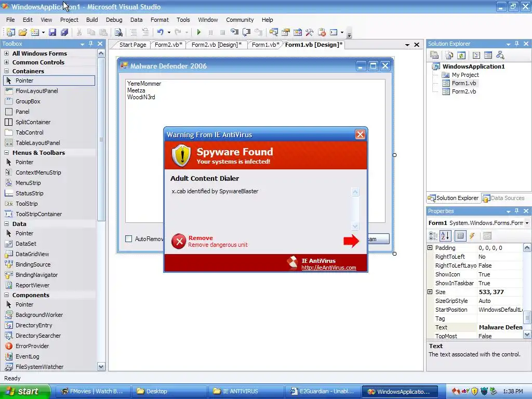
Task: Switch to the Form2.vb [Design]* tab
Action: click(x=217, y=45)
